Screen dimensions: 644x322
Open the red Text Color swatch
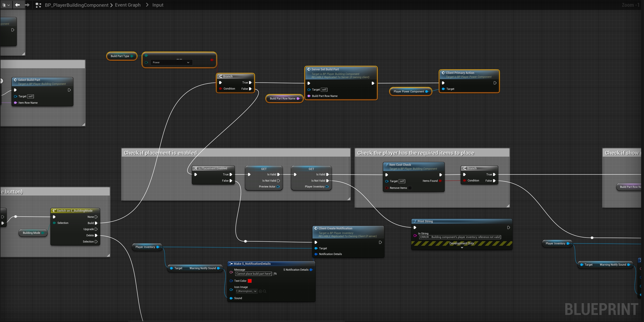pyautogui.click(x=250, y=281)
